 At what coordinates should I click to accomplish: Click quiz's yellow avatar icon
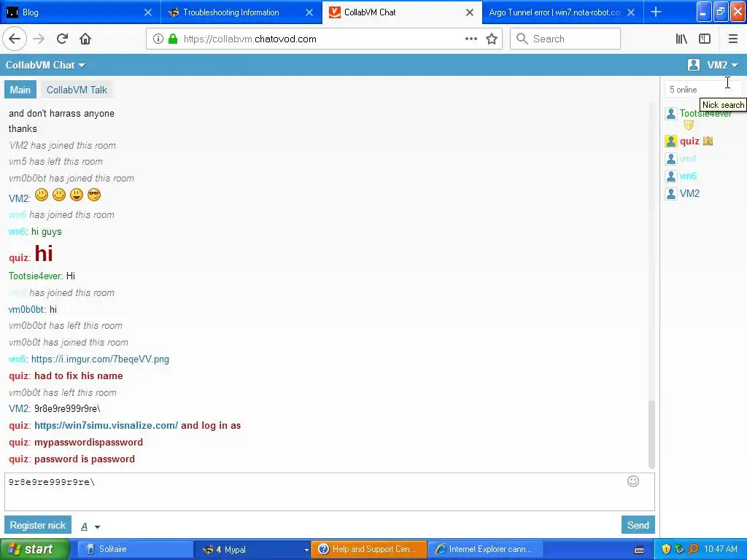[x=671, y=141]
